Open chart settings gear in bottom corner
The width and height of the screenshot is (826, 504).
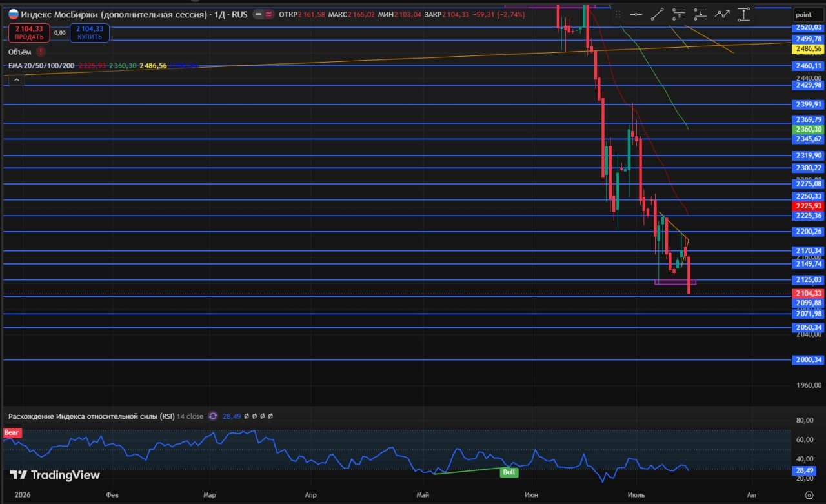pos(809,495)
